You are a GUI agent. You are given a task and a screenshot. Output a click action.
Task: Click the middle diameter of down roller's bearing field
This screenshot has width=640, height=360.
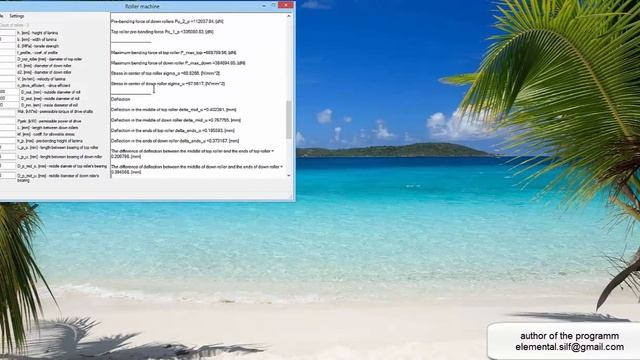pos(8,176)
